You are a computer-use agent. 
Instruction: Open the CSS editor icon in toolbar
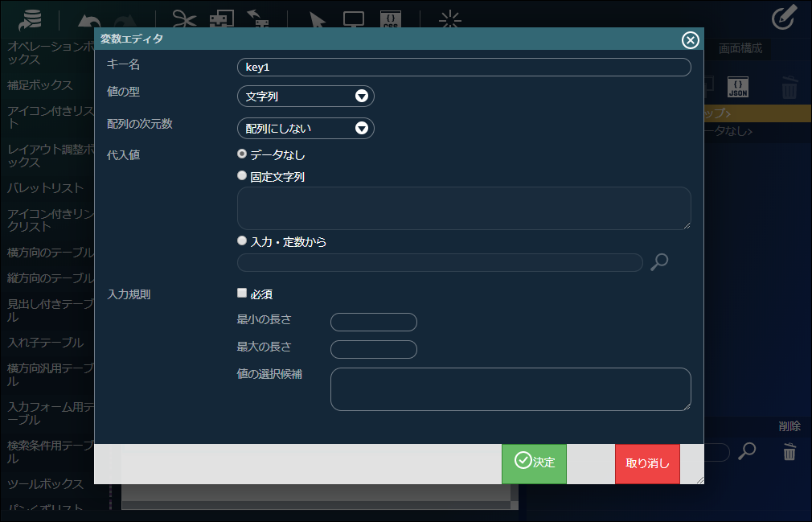[391, 19]
